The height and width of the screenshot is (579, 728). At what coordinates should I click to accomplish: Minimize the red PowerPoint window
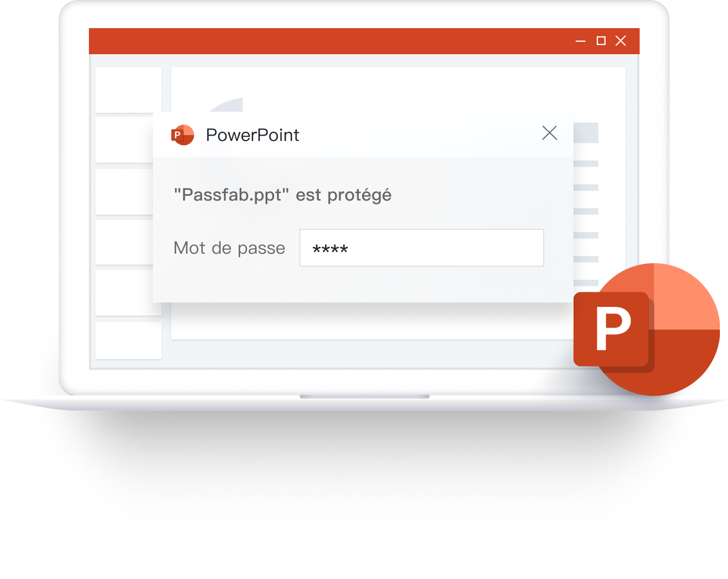(581, 41)
